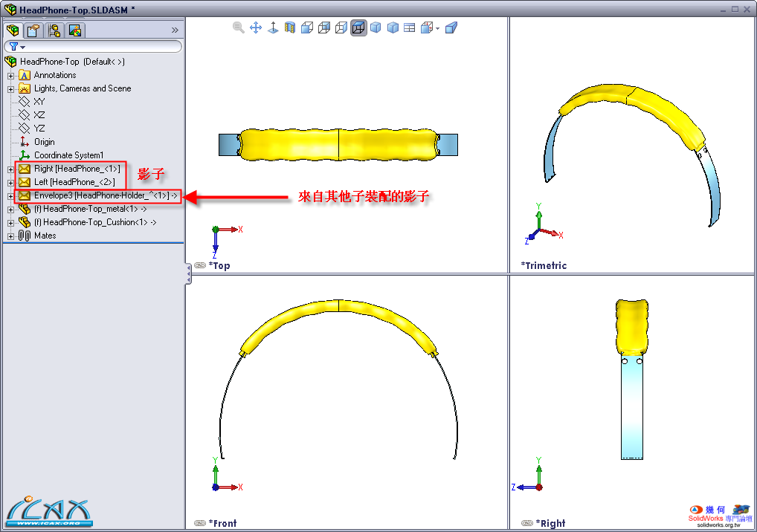Select Envelope3 HeadPhone-Holder component in tree
757x532 pixels.
pyautogui.click(x=104, y=195)
